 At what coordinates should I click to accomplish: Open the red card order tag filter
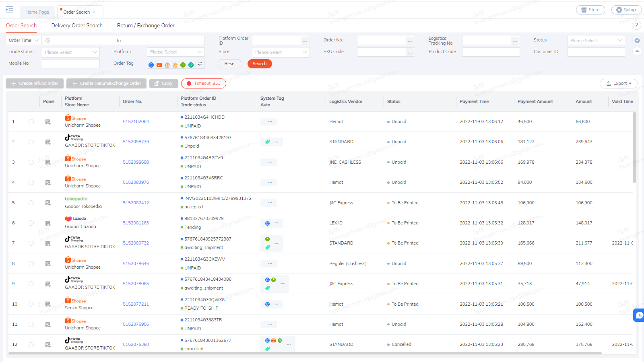click(x=159, y=65)
